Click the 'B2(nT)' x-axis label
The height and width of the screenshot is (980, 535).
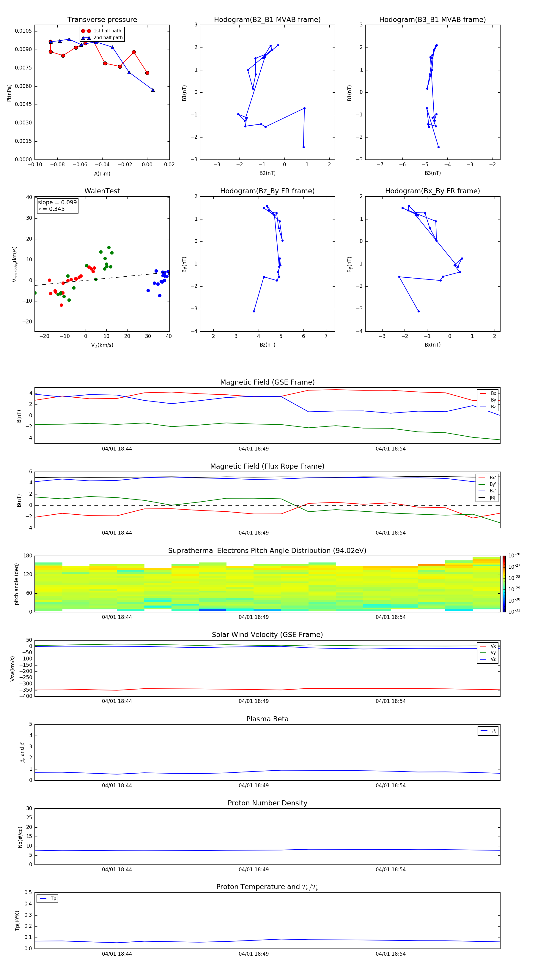point(267,173)
